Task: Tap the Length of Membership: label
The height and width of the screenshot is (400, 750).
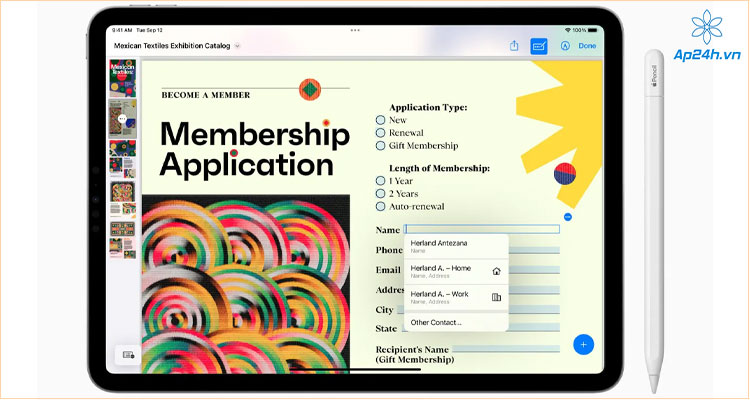Action: [x=439, y=168]
